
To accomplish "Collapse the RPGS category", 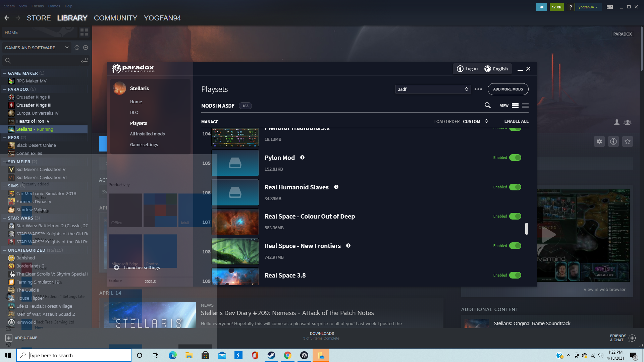I will [x=5, y=137].
